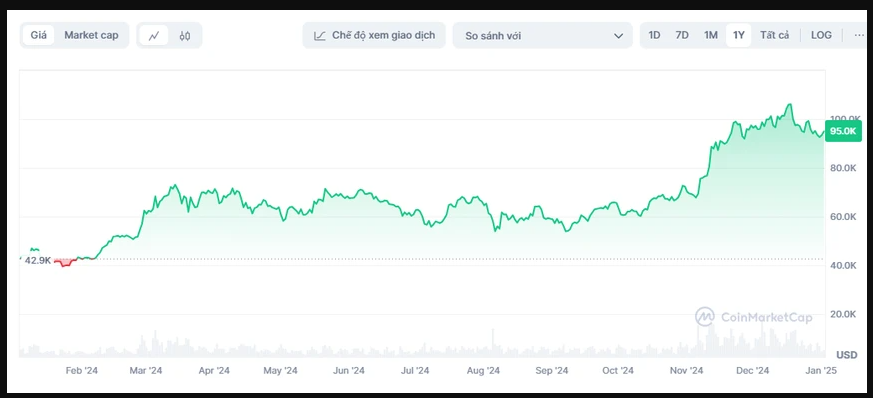
Task: Click the trading view chart icon
Action: point(320,36)
